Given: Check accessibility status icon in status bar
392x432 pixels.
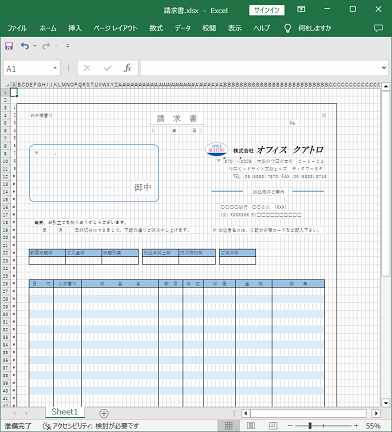Looking at the screenshot, I should pos(47,426).
